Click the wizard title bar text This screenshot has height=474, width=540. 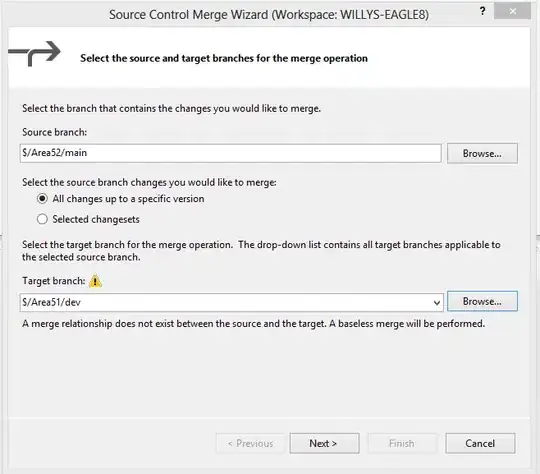point(269,15)
